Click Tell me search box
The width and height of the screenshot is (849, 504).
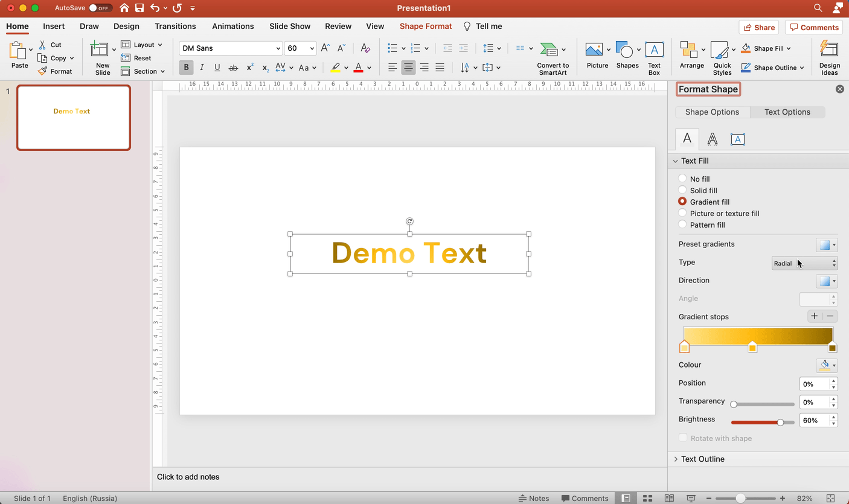click(482, 27)
